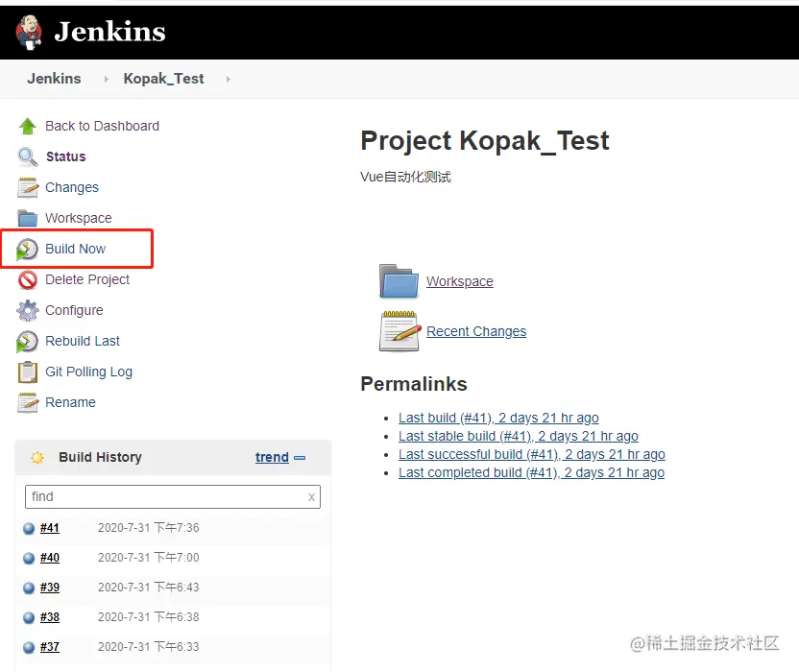Click the red Delete Project icon

click(28, 279)
